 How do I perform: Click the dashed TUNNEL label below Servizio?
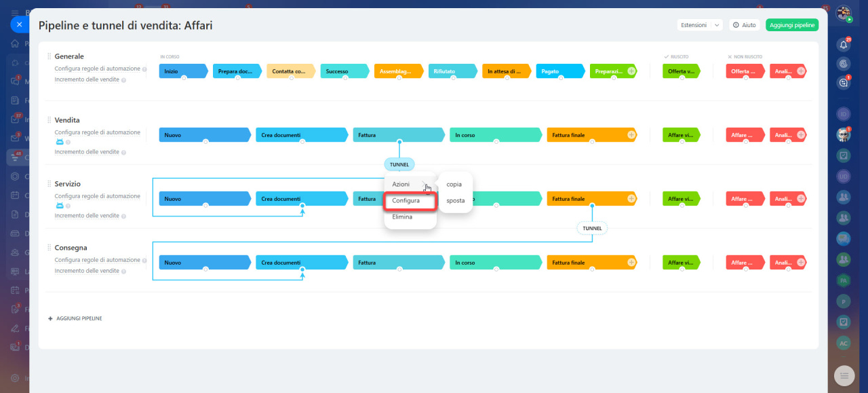tap(592, 228)
